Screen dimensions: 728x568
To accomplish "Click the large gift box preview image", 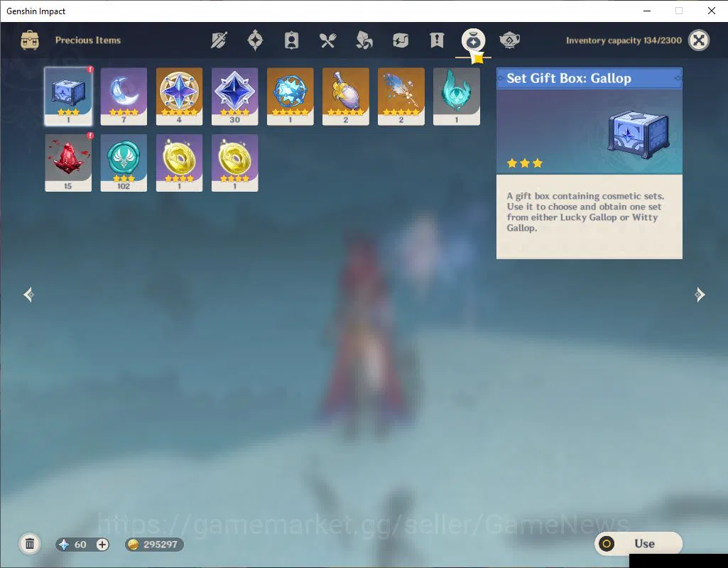I will [x=639, y=134].
